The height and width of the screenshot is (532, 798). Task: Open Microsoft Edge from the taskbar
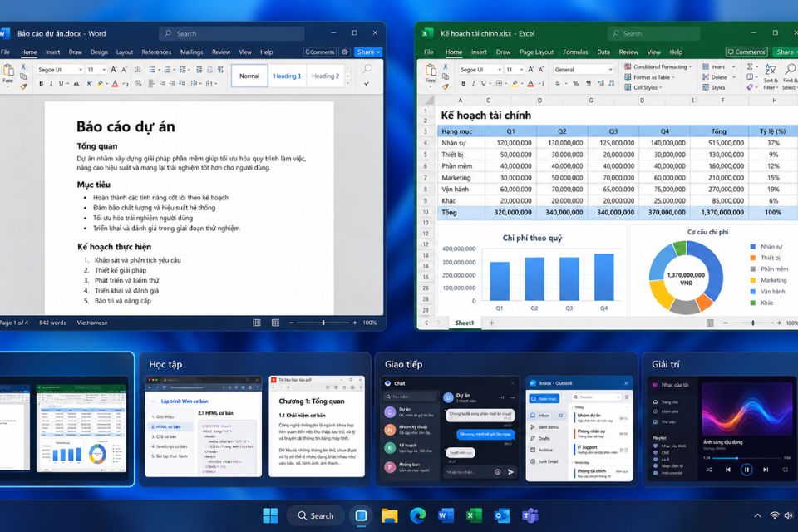point(418,515)
